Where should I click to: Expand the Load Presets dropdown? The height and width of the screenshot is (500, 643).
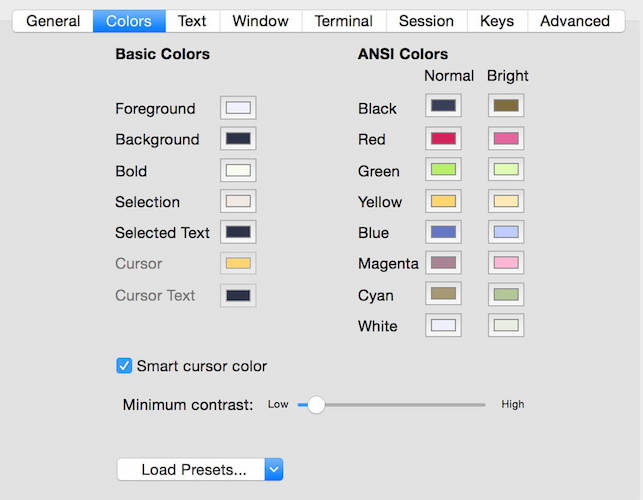[274, 469]
